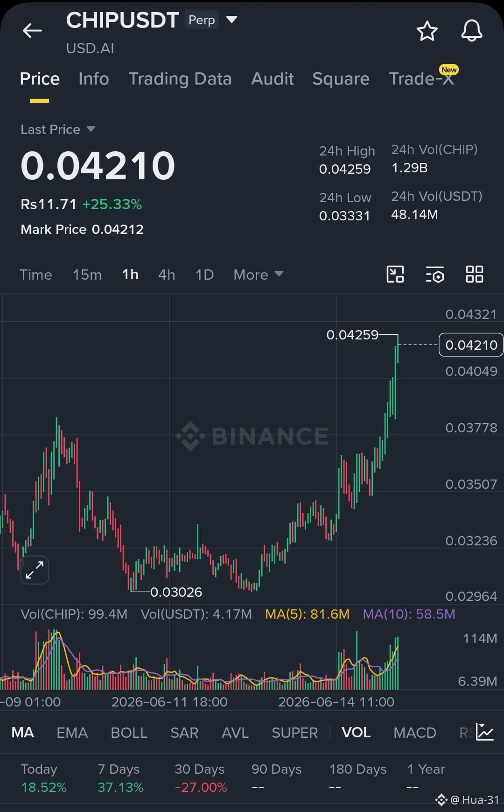Enable the AVL indicator

[x=235, y=732]
